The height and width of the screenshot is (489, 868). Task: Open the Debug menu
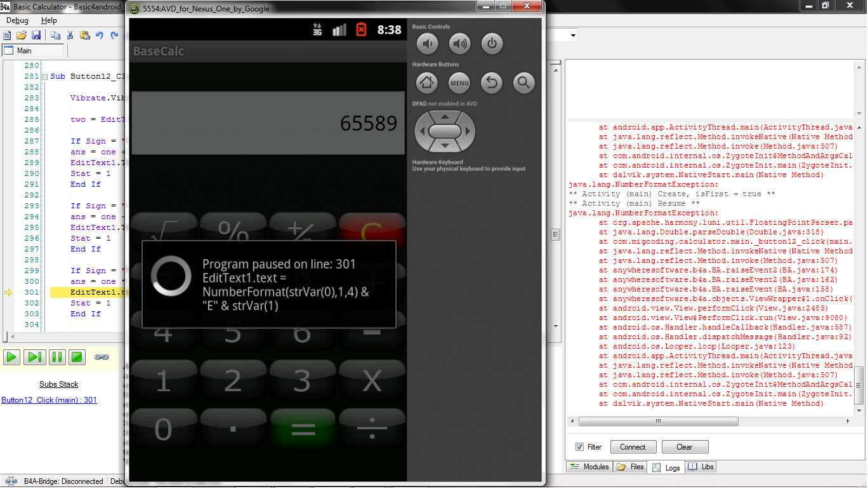17,20
